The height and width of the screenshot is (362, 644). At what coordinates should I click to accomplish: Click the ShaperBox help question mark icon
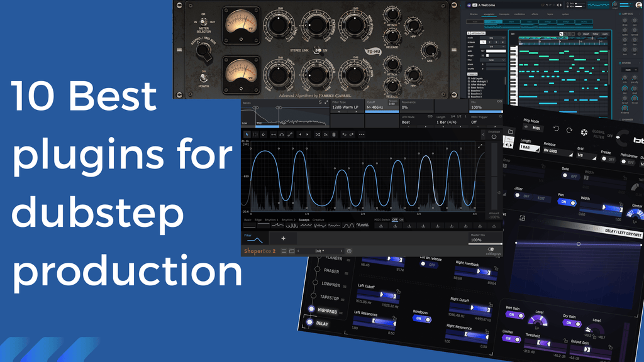pos(349,251)
